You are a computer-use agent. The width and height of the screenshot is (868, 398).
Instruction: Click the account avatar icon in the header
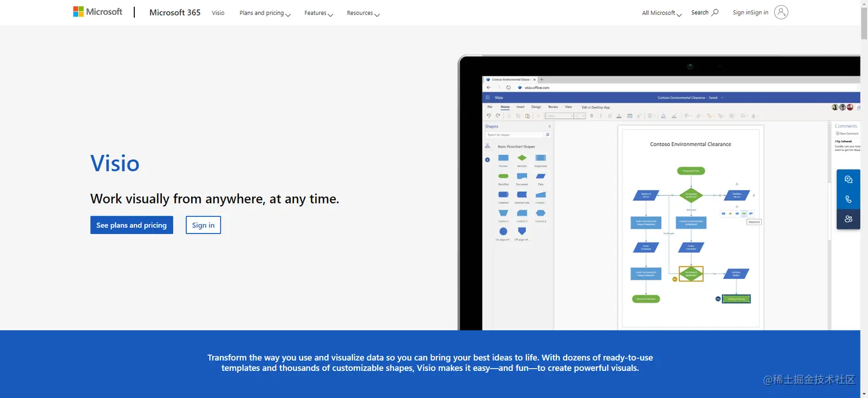[x=781, y=12]
